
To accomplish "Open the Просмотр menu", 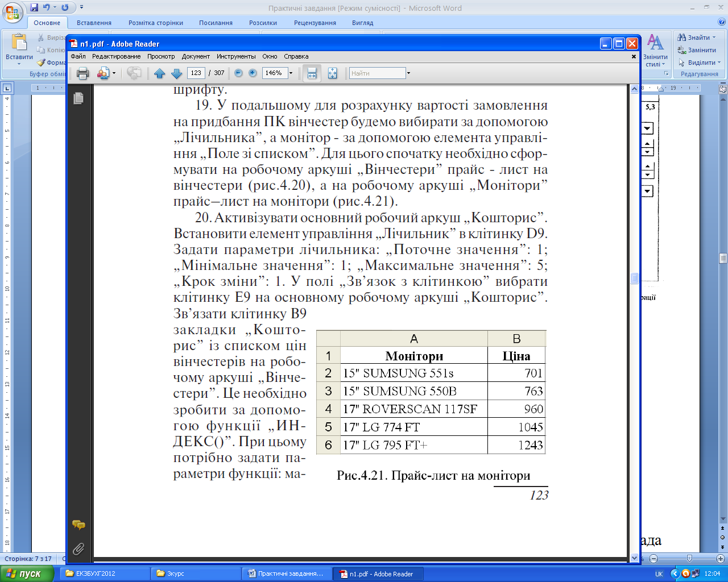I will 161,56.
